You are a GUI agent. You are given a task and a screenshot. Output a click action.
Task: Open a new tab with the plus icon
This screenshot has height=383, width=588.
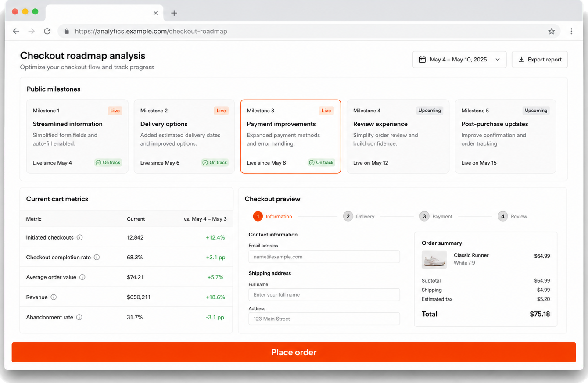174,13
